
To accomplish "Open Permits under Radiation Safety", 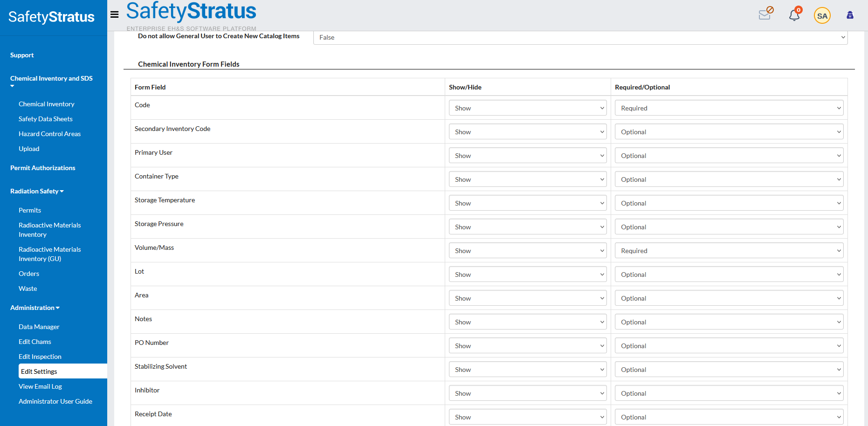I will coord(30,210).
